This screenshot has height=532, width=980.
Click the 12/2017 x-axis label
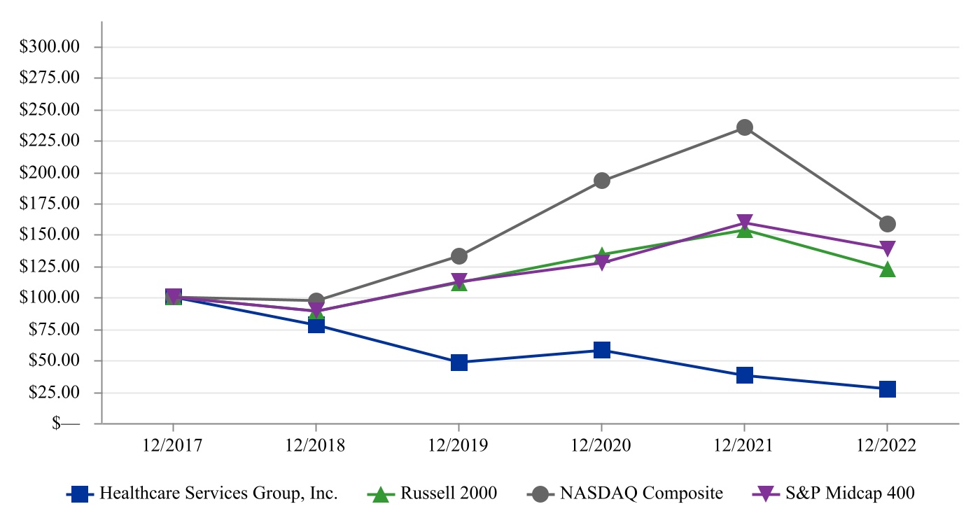coord(173,446)
